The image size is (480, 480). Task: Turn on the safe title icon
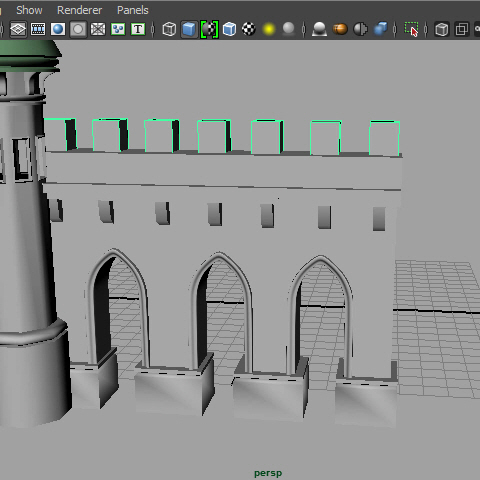[138, 29]
